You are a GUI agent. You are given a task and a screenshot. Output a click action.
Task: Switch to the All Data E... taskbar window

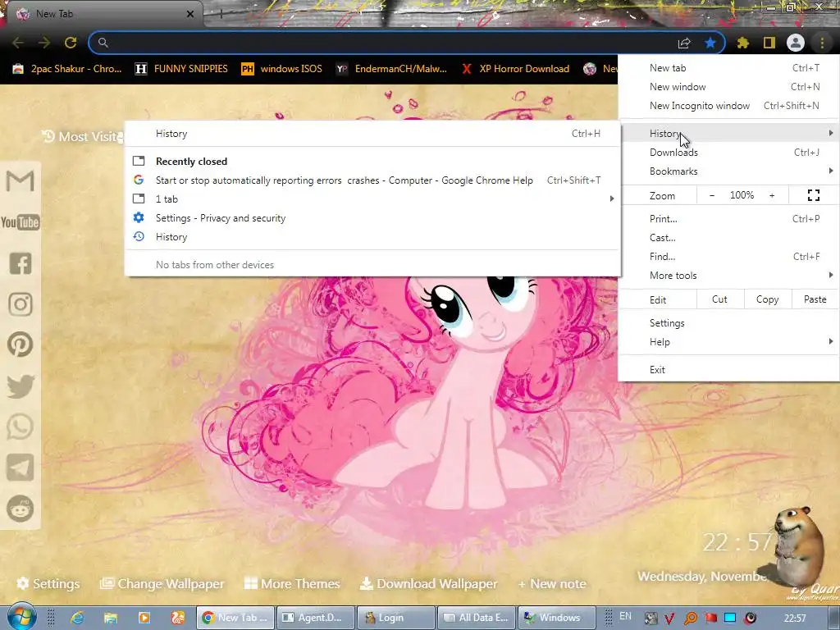pyautogui.click(x=477, y=618)
